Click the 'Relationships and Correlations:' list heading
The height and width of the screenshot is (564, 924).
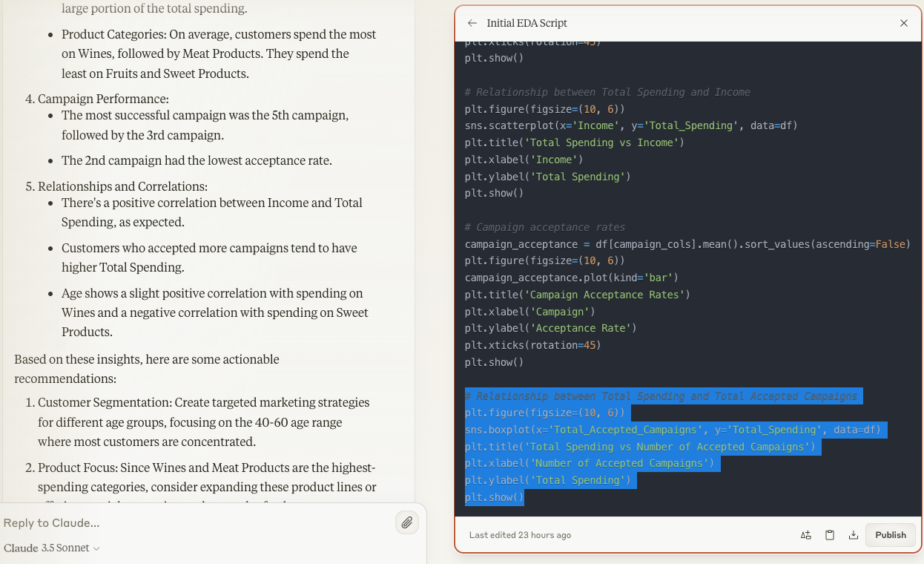122,186
